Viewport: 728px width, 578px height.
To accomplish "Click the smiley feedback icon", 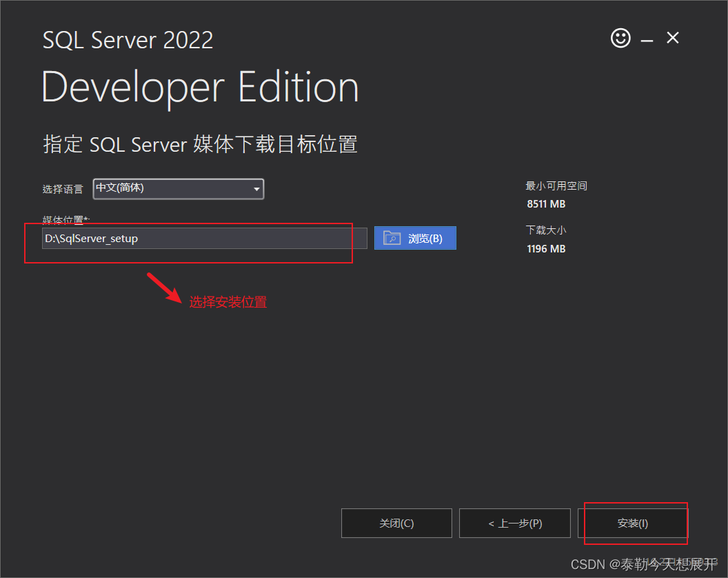I will point(620,38).
